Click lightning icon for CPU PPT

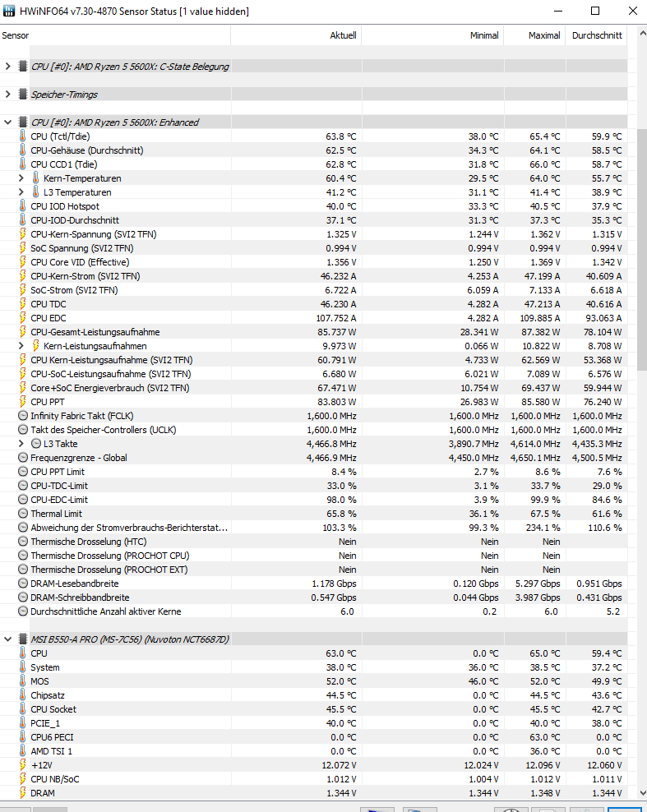point(22,402)
